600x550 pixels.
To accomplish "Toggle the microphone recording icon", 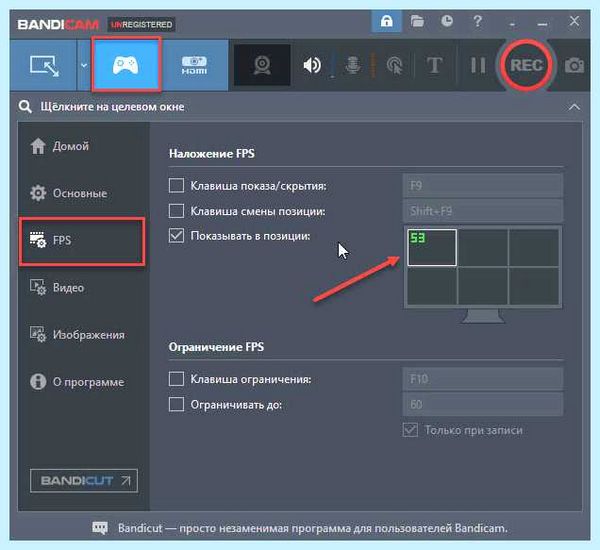I will (352, 65).
